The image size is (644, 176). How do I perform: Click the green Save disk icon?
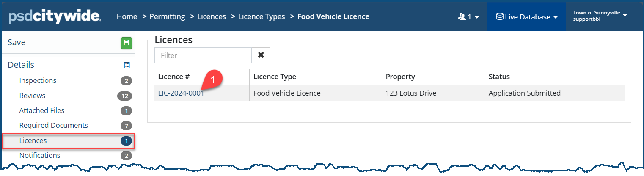[x=127, y=43]
